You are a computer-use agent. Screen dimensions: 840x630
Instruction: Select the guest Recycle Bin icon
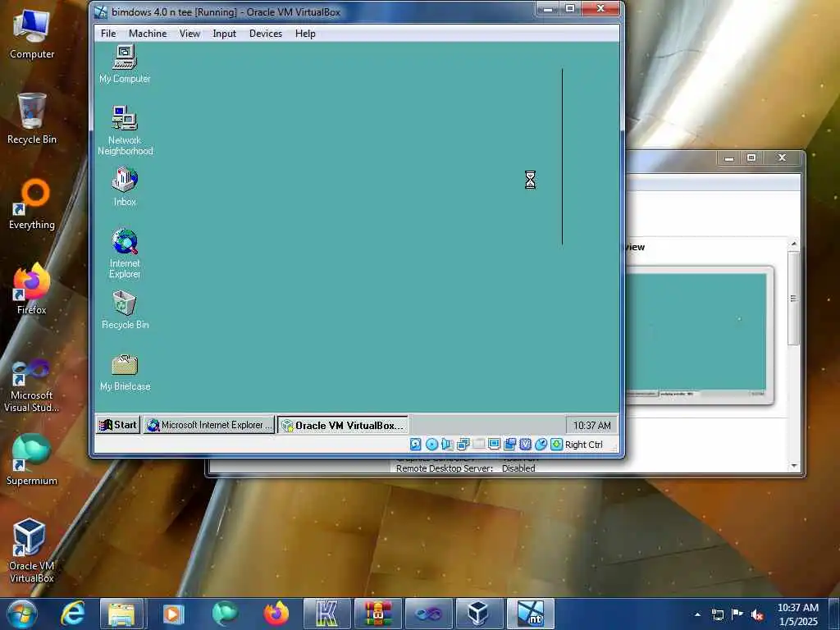125,309
